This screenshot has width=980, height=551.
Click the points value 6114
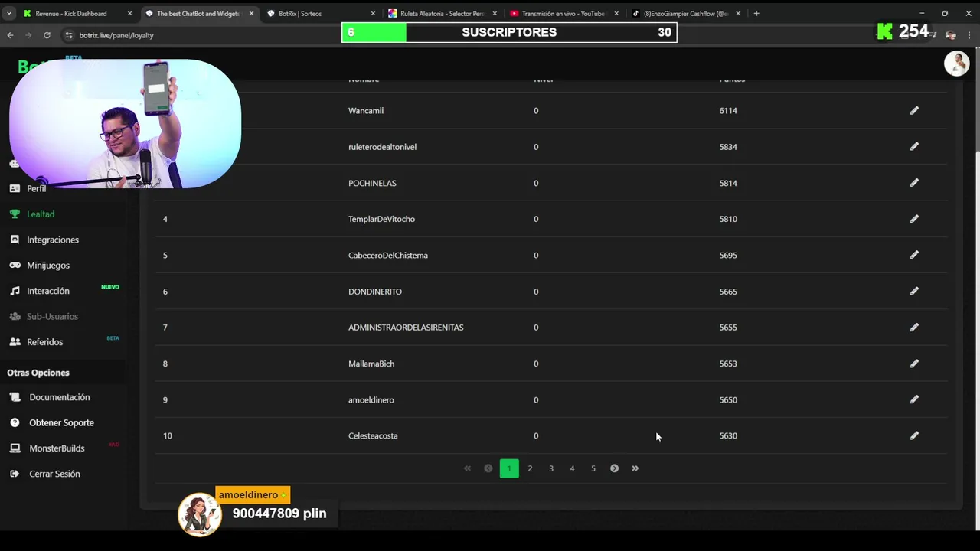click(x=728, y=110)
